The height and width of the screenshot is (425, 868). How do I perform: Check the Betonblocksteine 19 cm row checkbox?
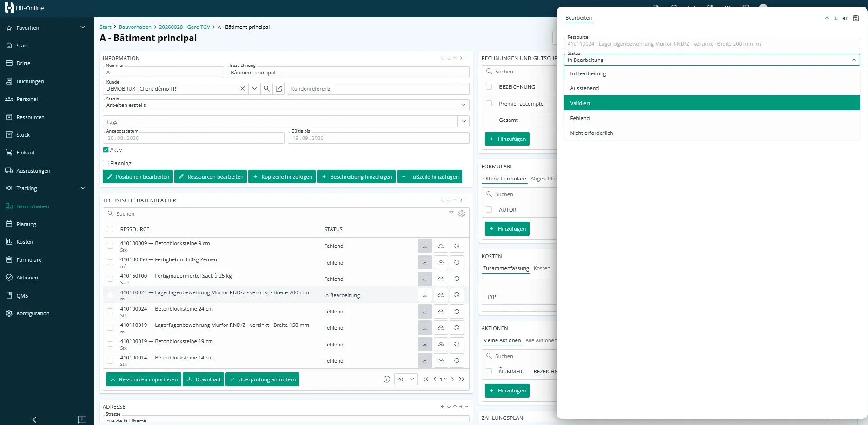pos(110,344)
